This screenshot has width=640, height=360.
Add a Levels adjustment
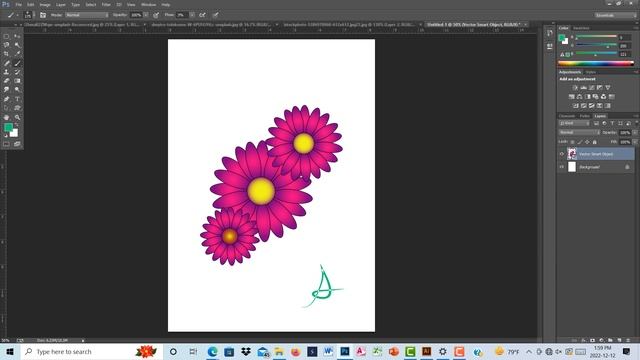583,87
